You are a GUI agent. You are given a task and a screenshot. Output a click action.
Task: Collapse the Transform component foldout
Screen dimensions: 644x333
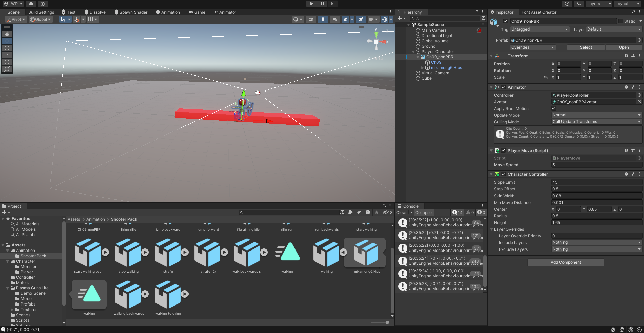click(491, 56)
